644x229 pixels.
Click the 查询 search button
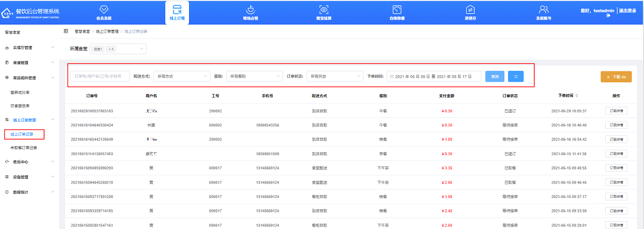(x=494, y=76)
